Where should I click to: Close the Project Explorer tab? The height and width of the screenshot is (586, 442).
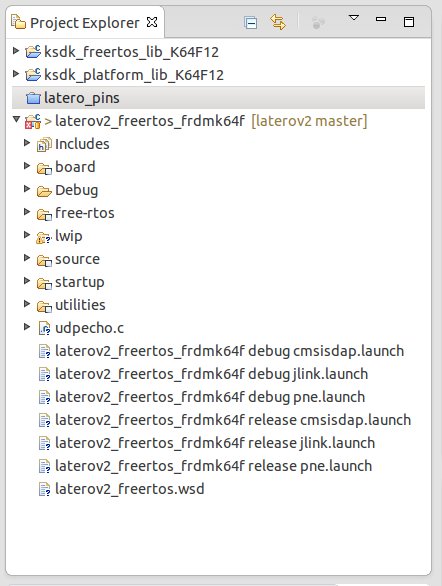(x=152, y=22)
